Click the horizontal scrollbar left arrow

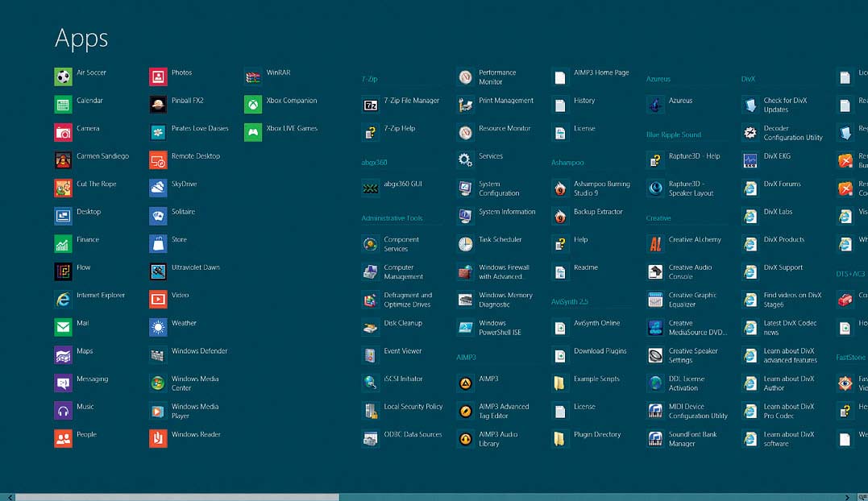10,497
